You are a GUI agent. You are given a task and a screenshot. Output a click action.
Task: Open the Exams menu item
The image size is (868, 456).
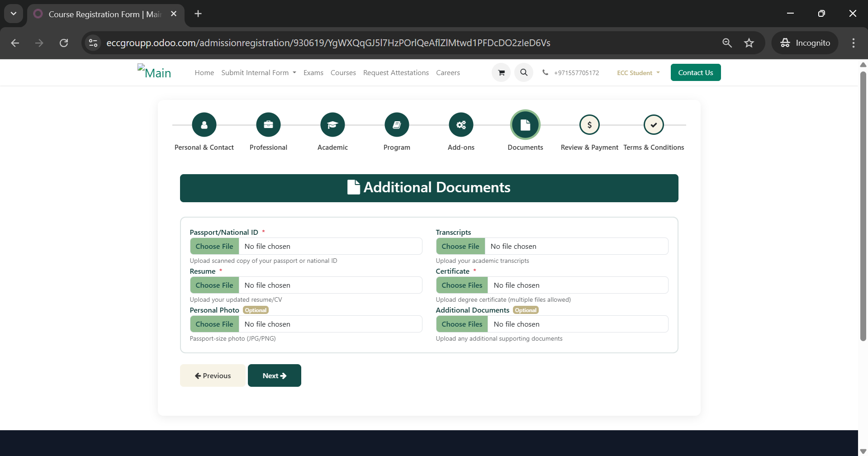tap(313, 73)
